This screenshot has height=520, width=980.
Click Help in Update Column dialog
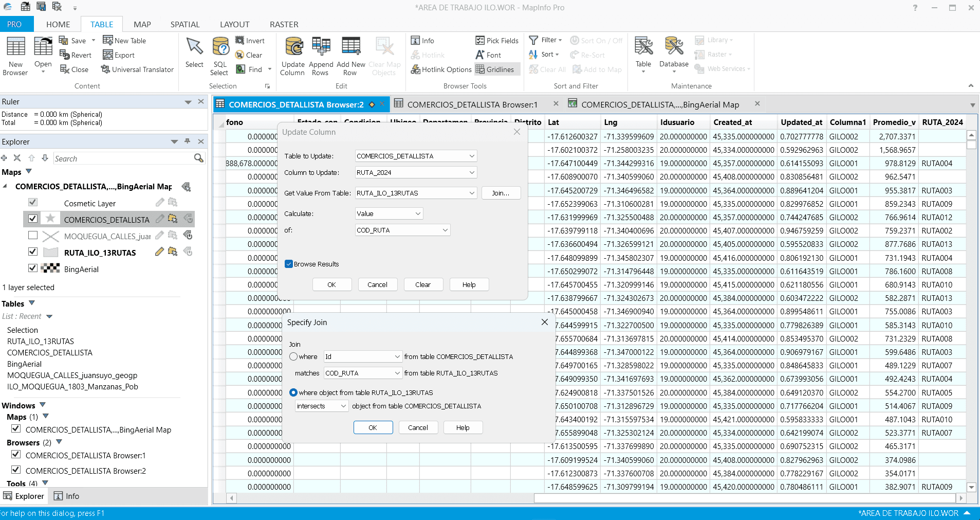(x=469, y=284)
